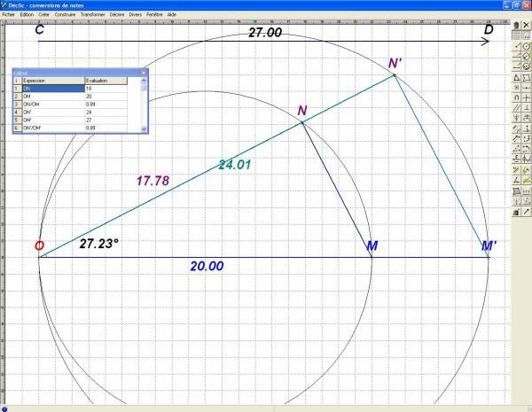This screenshot has width=532, height=412.
Task: Click the dark calculator-like icon at palette bottom
Action: click(x=516, y=212)
